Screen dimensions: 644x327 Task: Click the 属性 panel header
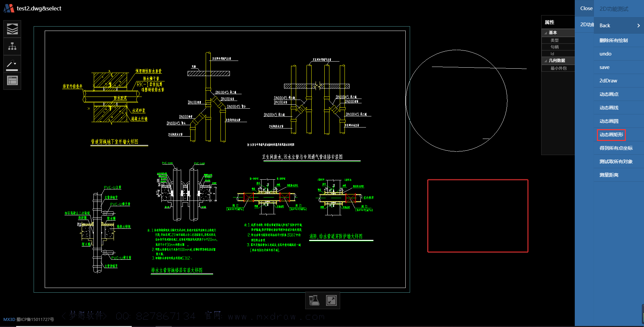point(550,22)
